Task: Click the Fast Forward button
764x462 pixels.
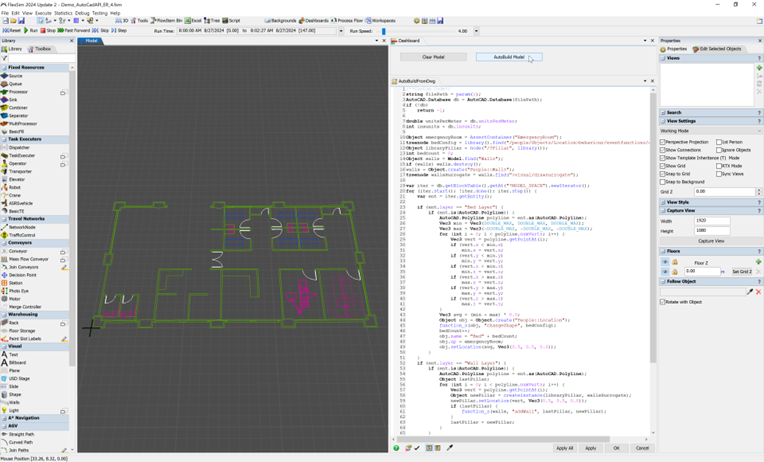Action: (73, 31)
